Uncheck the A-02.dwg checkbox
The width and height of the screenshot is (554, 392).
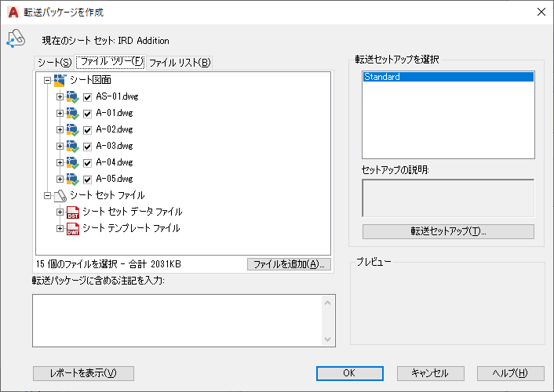click(x=87, y=130)
